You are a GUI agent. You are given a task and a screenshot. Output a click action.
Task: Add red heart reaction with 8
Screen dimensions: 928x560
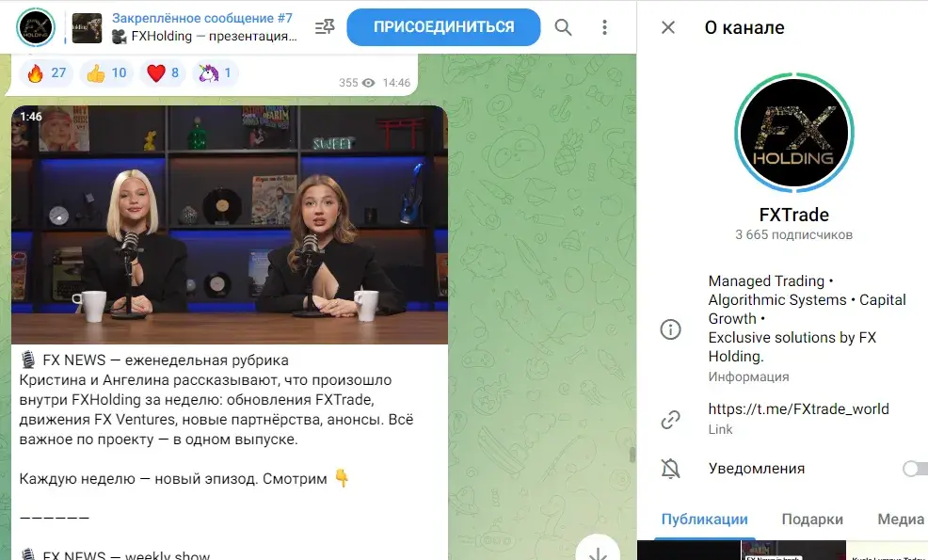point(163,72)
